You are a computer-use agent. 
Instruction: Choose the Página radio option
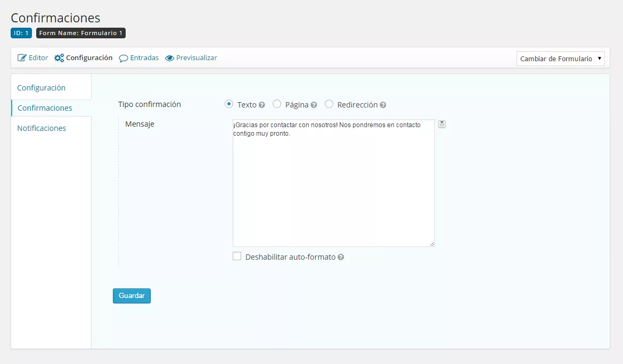277,104
